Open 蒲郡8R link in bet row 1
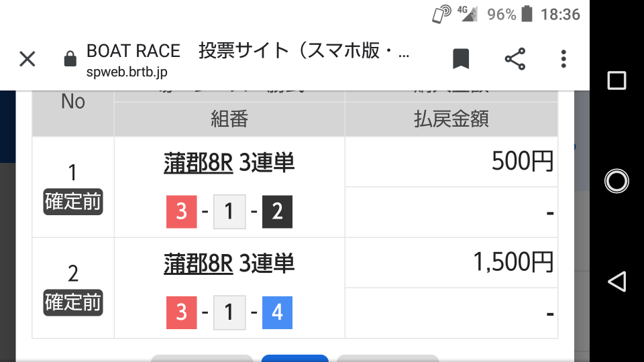The height and width of the screenshot is (362, 644). (x=198, y=163)
